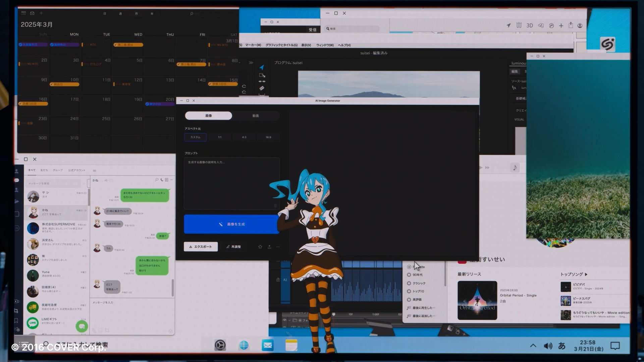Open the グラフィックとタイトル(G) menu
Viewport: 644px width, 362px height.
pyautogui.click(x=281, y=45)
